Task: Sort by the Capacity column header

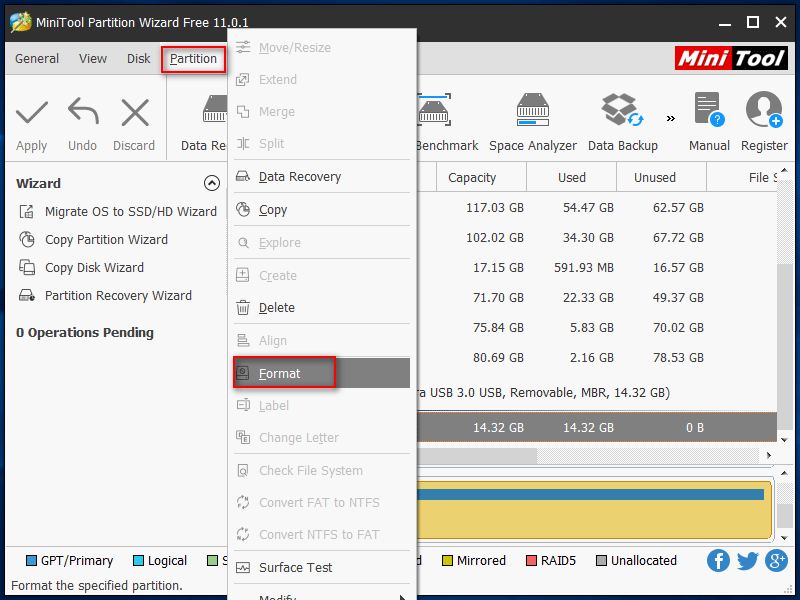Action: [x=481, y=177]
